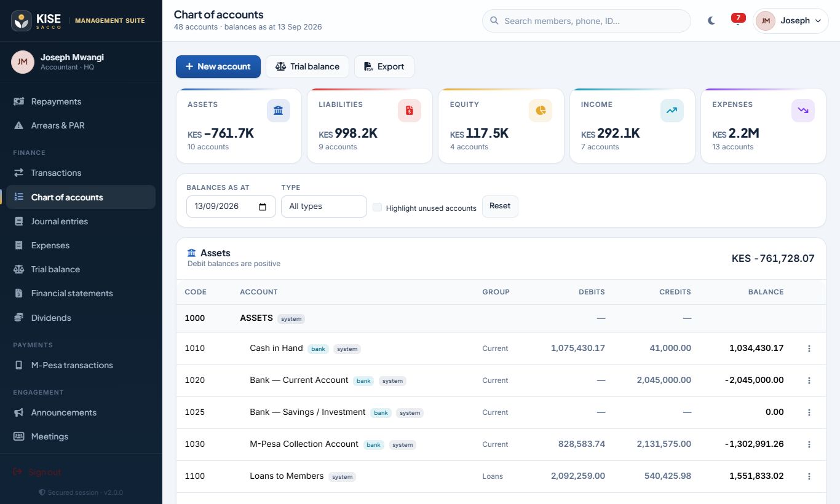Click Loans to Members account name

(287, 476)
